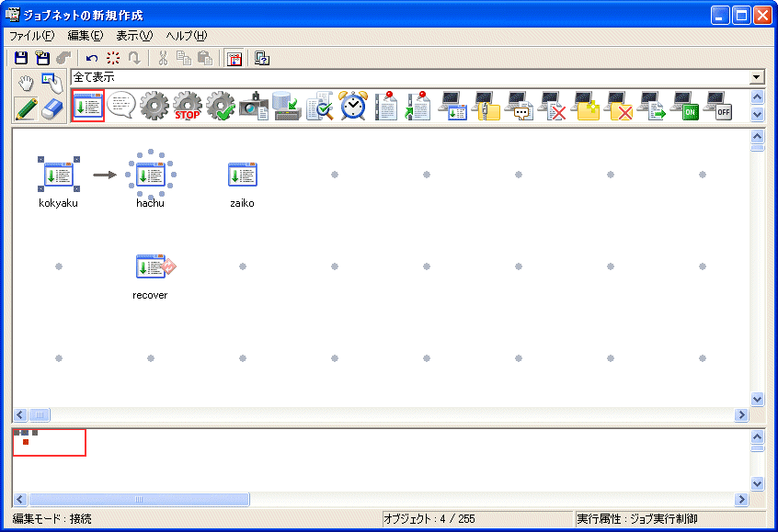Select the eraser tool

pyautogui.click(x=52, y=108)
